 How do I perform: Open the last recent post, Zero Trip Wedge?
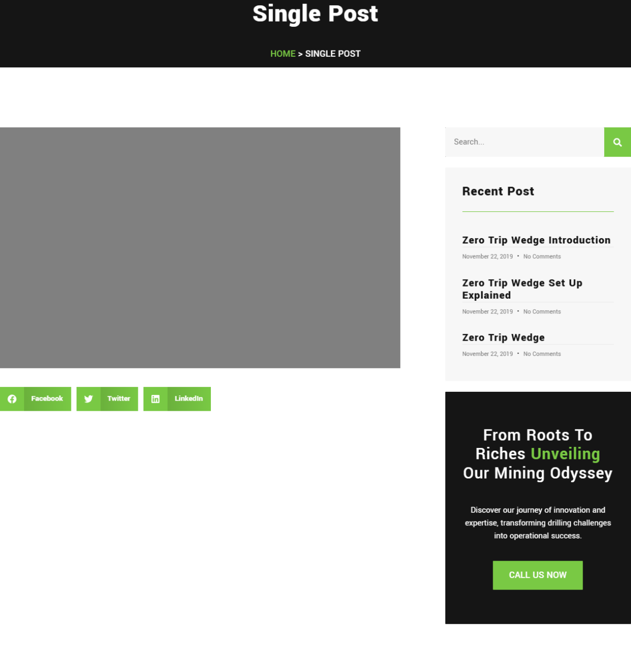(x=503, y=338)
